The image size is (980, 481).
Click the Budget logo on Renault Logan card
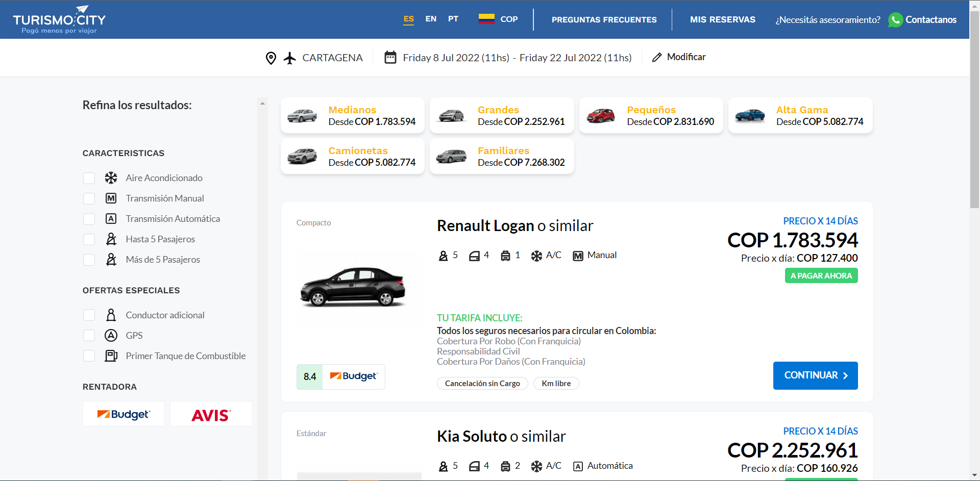pos(353,376)
